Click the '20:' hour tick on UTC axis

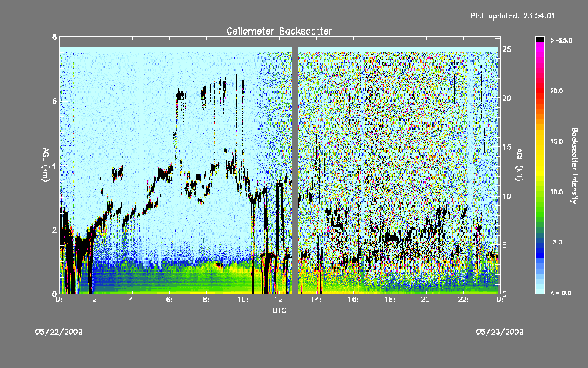(426, 300)
